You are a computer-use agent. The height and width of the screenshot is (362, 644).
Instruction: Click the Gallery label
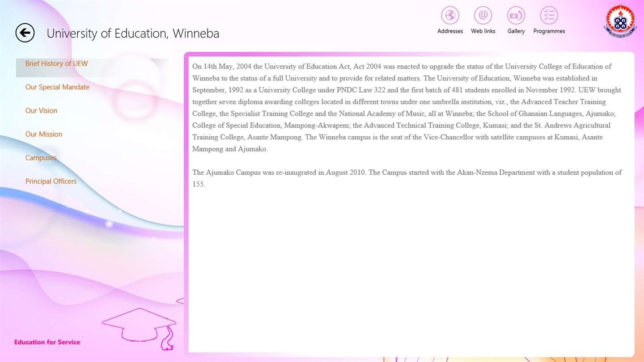point(516,31)
